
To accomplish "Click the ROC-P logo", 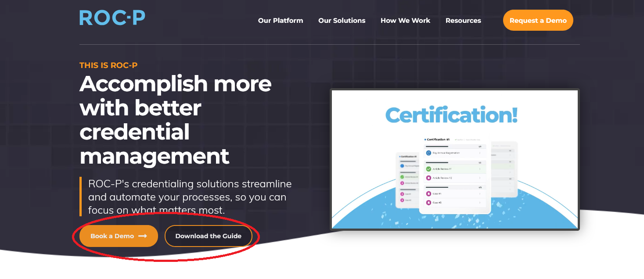I will coord(112,18).
